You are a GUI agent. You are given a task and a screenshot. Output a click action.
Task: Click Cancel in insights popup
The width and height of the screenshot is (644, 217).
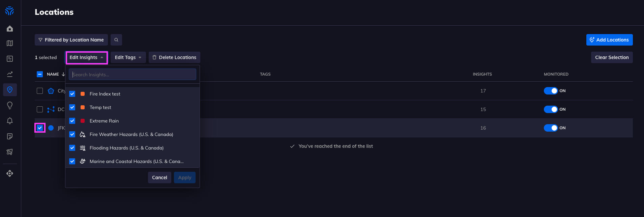(x=159, y=178)
